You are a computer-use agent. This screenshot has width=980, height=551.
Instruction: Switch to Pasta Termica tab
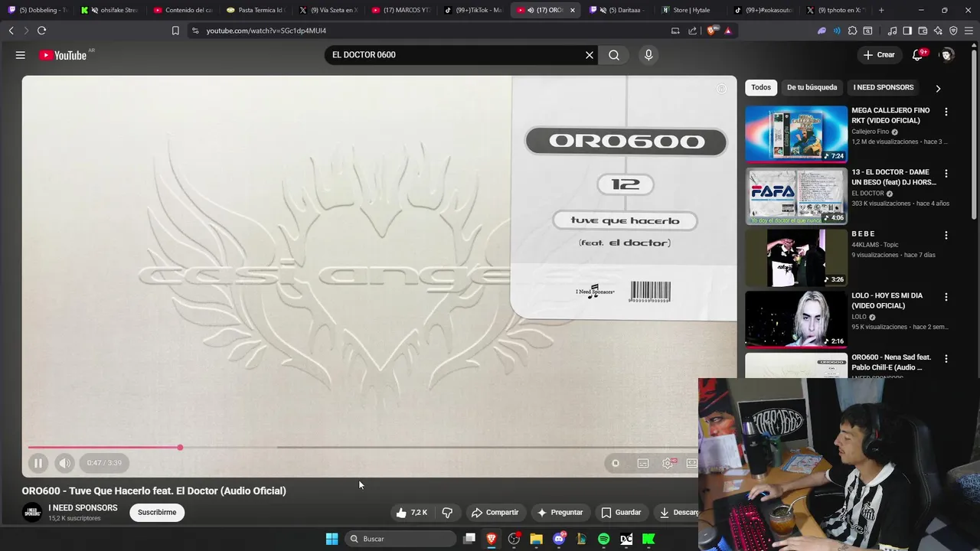(x=255, y=10)
